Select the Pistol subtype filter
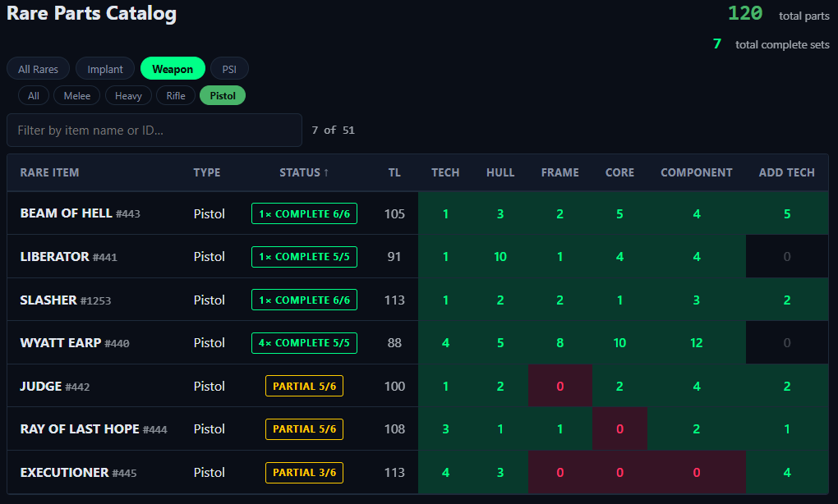 (223, 95)
